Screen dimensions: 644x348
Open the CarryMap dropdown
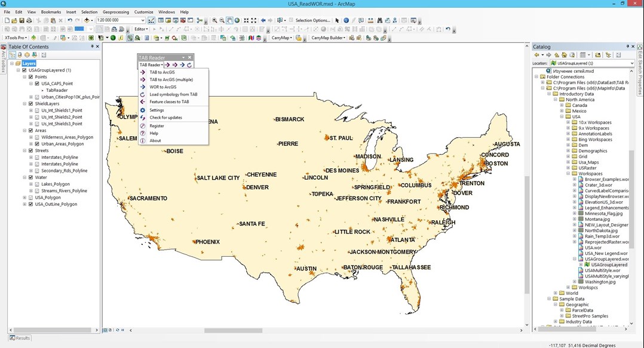[x=281, y=38]
